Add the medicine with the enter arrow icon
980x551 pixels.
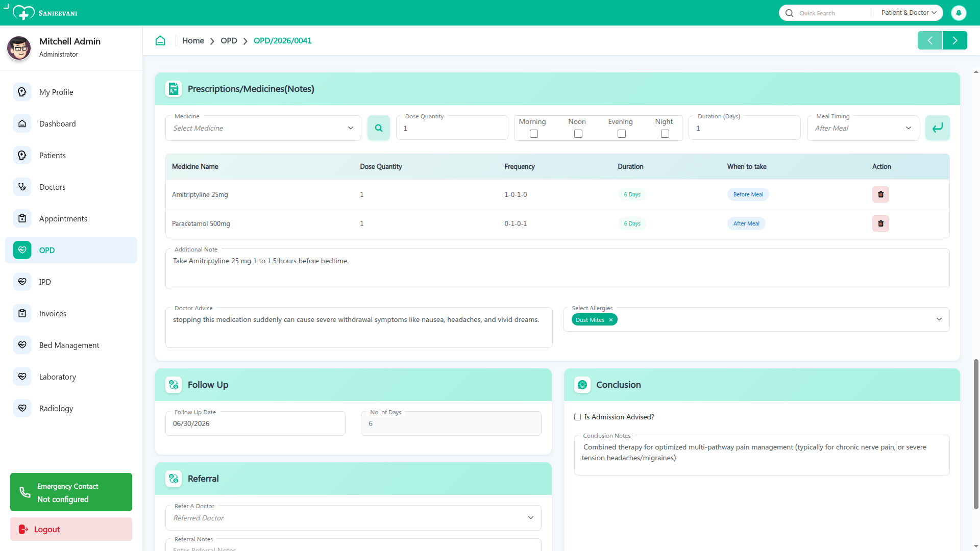click(937, 128)
